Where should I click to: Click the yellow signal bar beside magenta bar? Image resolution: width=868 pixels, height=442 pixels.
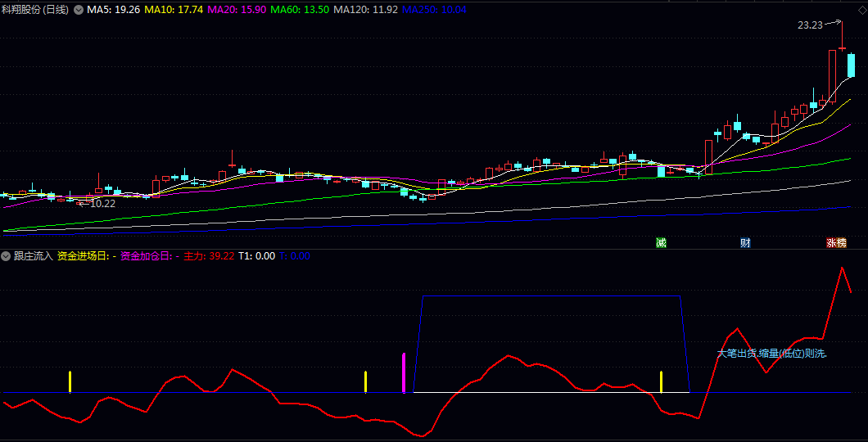365,381
